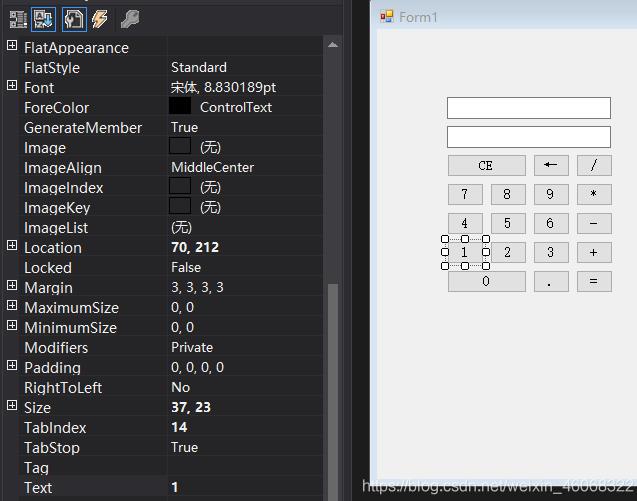Click the lower text box on Form1
This screenshot has width=637, height=501.
[529, 137]
